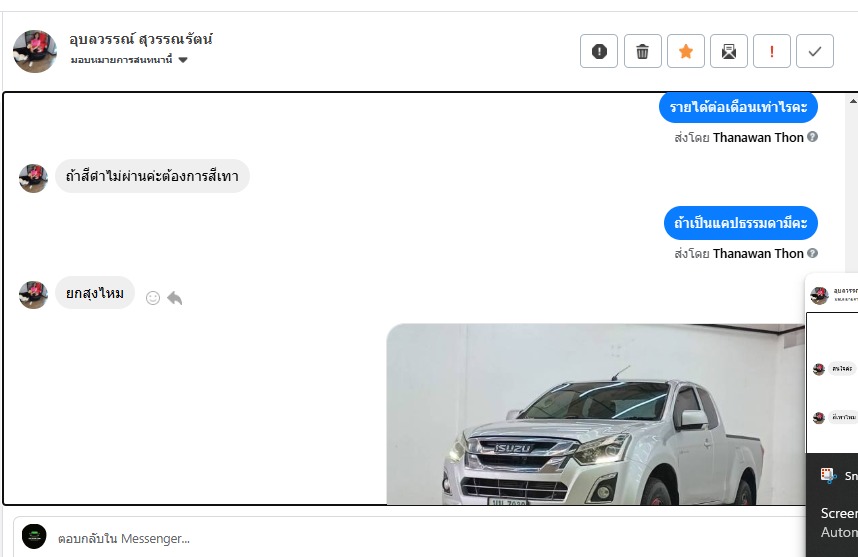Reply to the ยกสูงไหม message

pyautogui.click(x=175, y=298)
